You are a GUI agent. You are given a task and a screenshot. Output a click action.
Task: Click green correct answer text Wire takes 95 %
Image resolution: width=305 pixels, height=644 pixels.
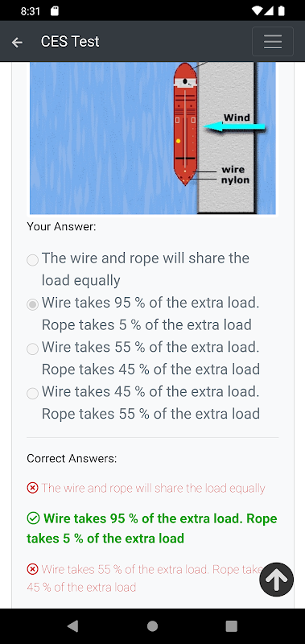pyautogui.click(x=152, y=528)
